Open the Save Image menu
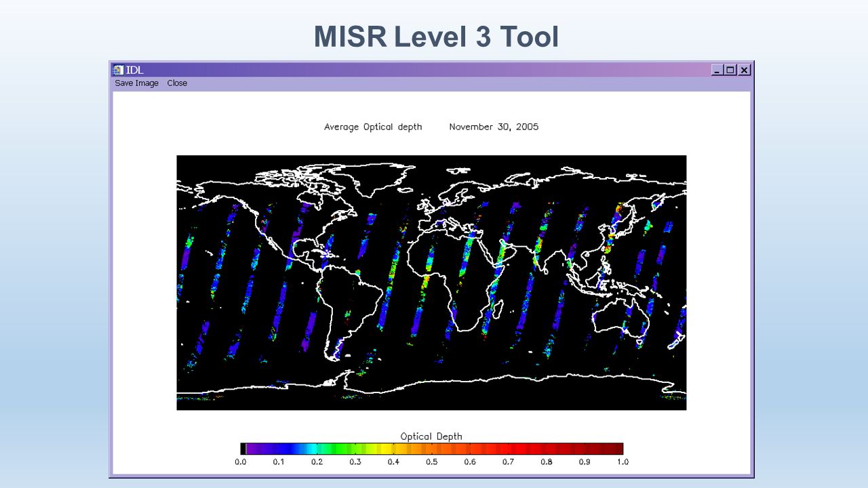This screenshot has height=488, width=868. click(x=136, y=83)
